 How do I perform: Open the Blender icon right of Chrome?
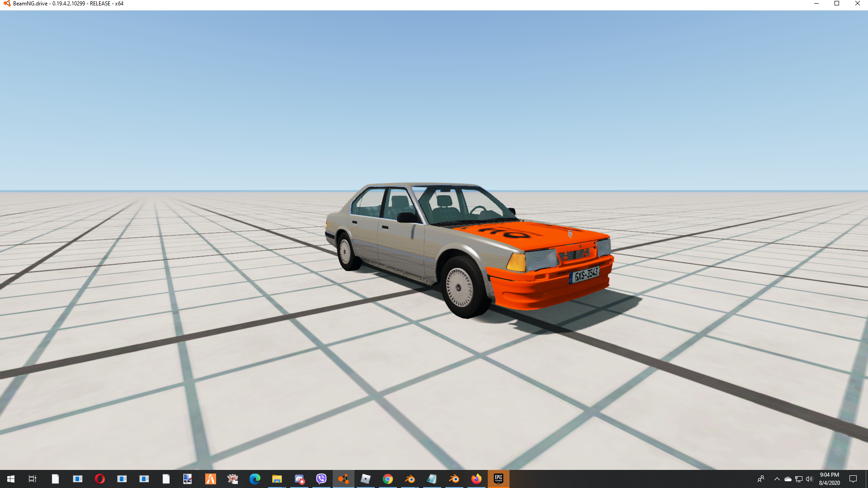[x=410, y=479]
